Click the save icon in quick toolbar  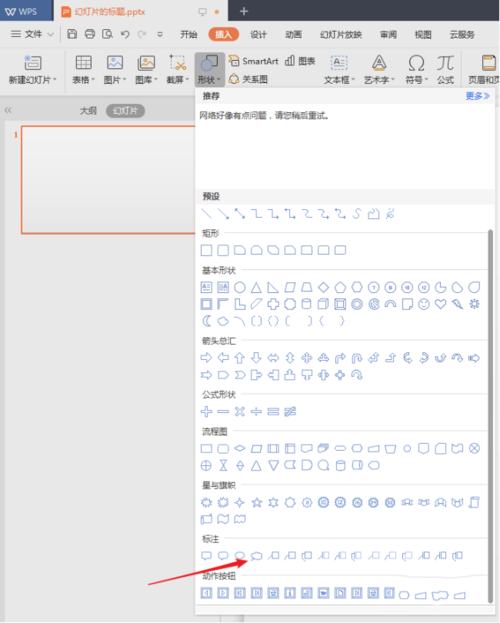(72, 34)
